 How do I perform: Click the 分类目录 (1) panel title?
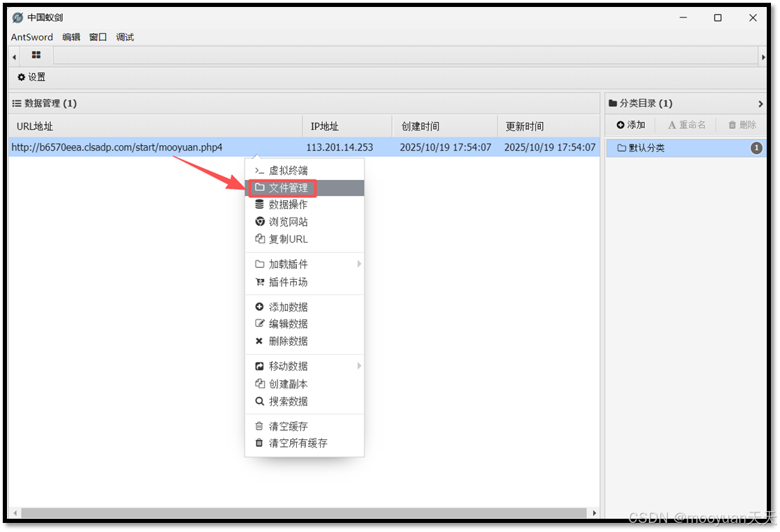coord(645,103)
